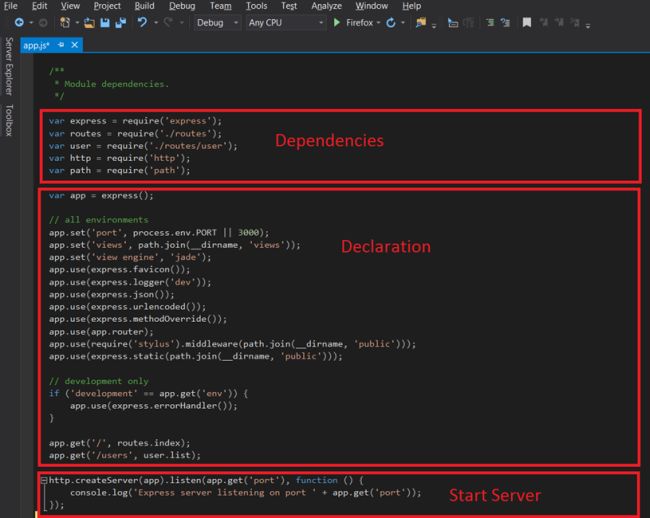650x518 pixels.
Task: Click the browser Refresh icon in toolbar
Action: (x=390, y=22)
